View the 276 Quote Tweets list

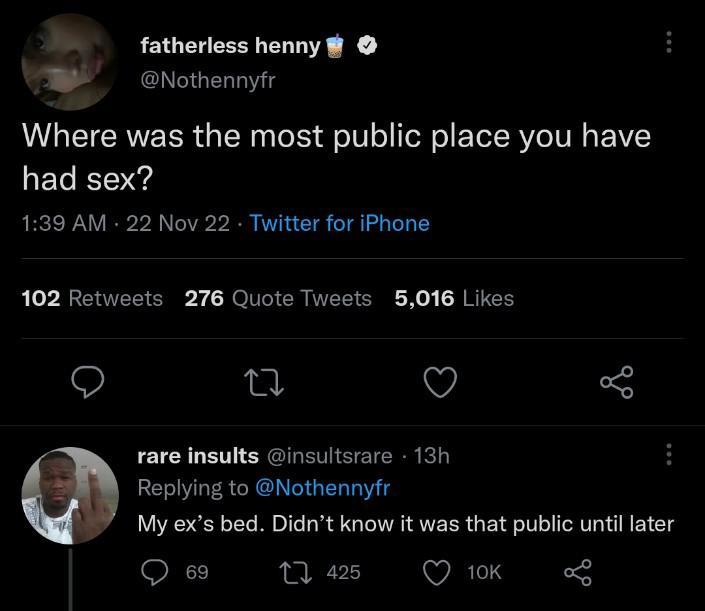pyautogui.click(x=278, y=298)
